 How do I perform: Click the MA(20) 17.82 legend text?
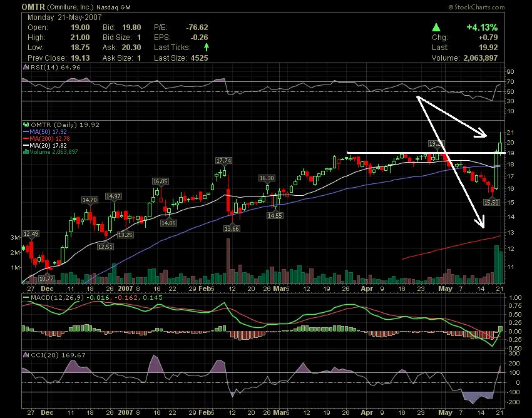[48, 145]
